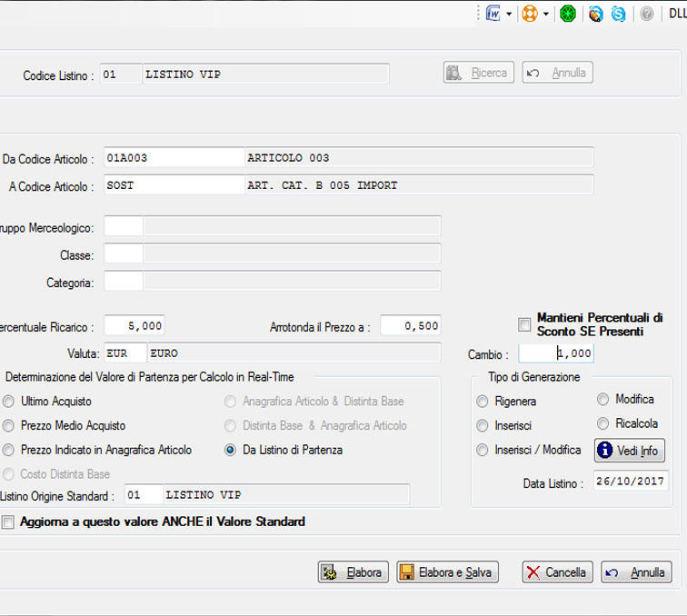The image size is (687, 616).
Task: Click the Annulla button beside Ricerca
Action: click(x=558, y=73)
